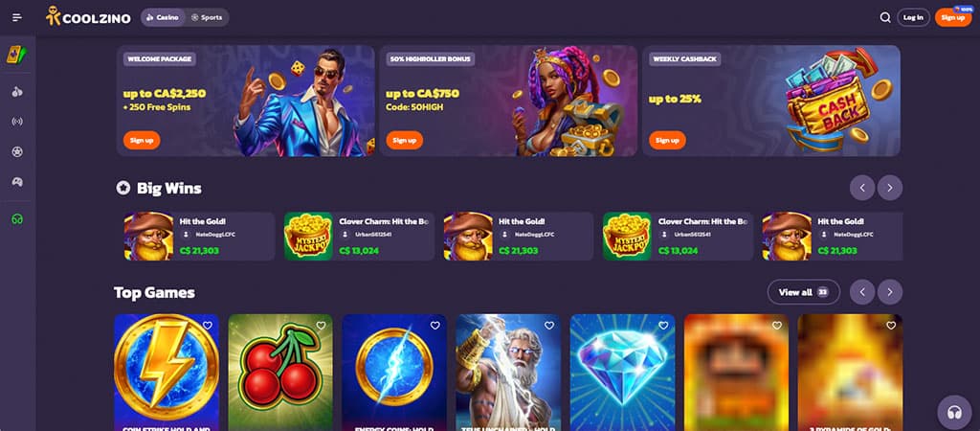Advance Top Games with right chevron
This screenshot has width=980, height=431.
890,292
